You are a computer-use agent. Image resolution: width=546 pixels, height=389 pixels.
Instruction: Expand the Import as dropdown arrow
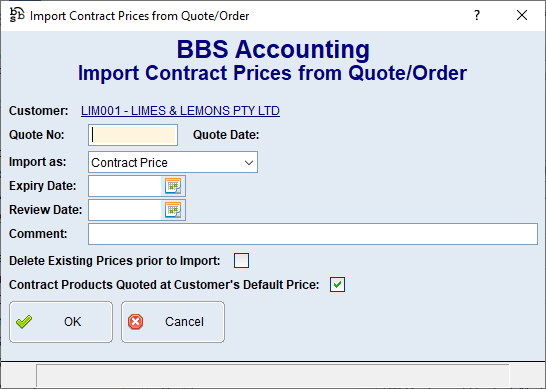click(249, 163)
